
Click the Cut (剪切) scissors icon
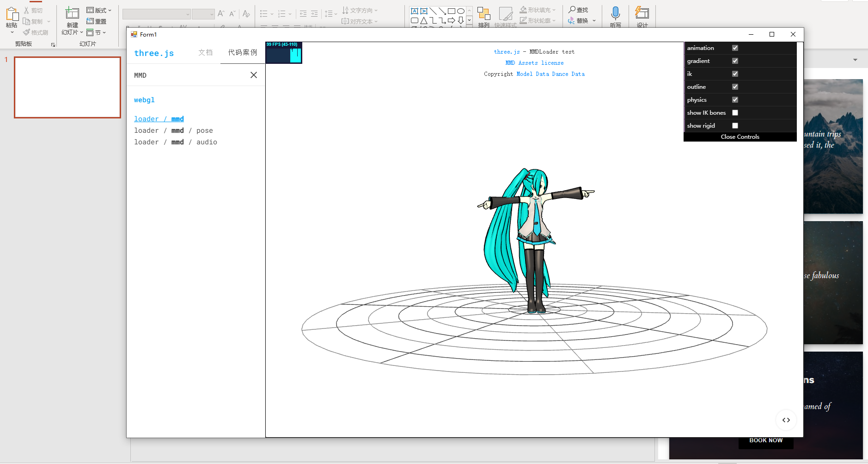26,10
